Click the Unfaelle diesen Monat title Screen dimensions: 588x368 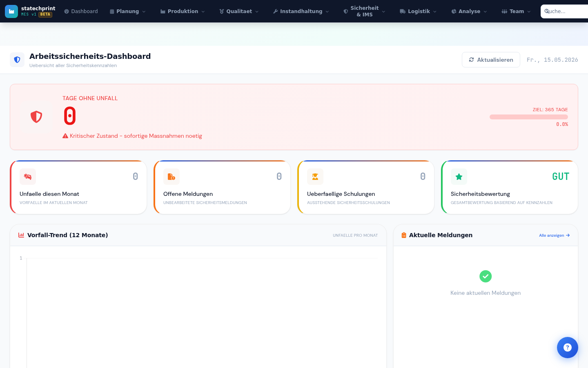tap(49, 194)
